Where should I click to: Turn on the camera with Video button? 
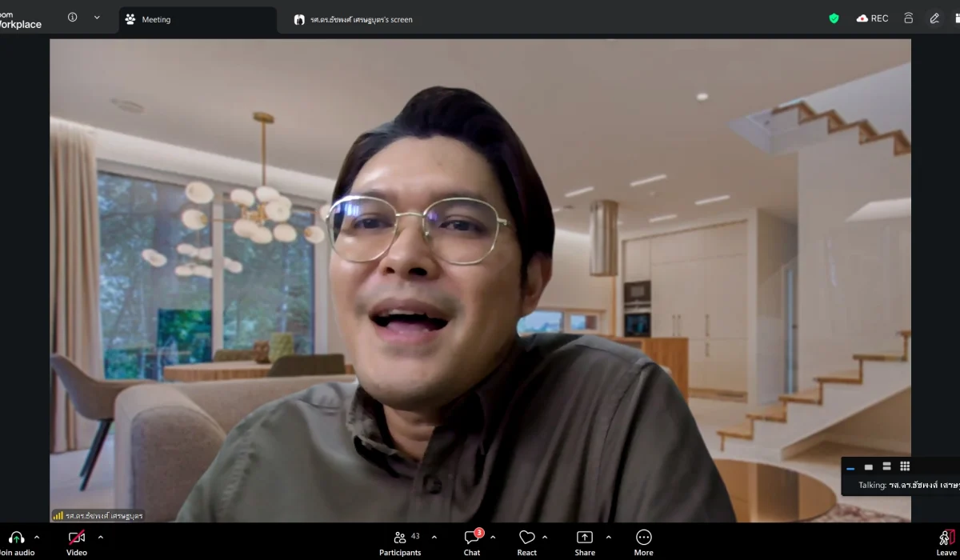(x=77, y=538)
